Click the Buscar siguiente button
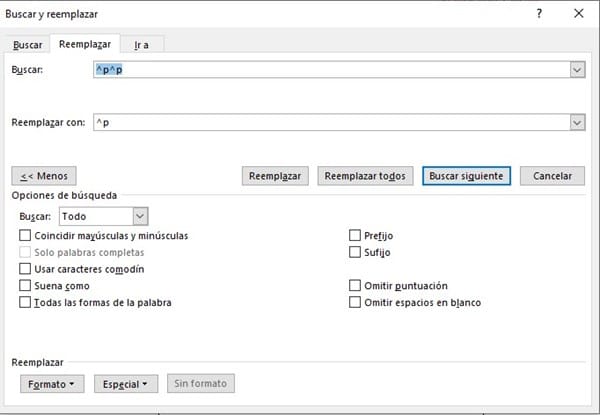600x415 pixels. click(467, 175)
